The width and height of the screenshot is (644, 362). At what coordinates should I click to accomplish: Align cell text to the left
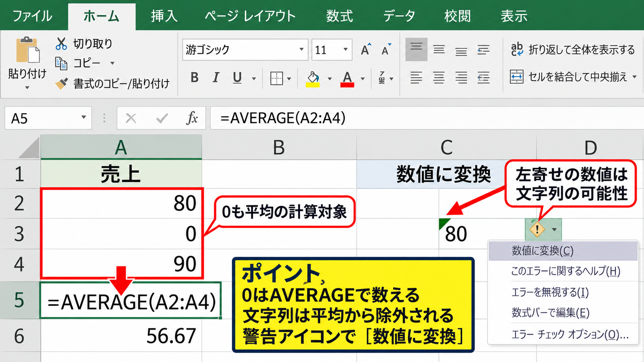(x=416, y=78)
